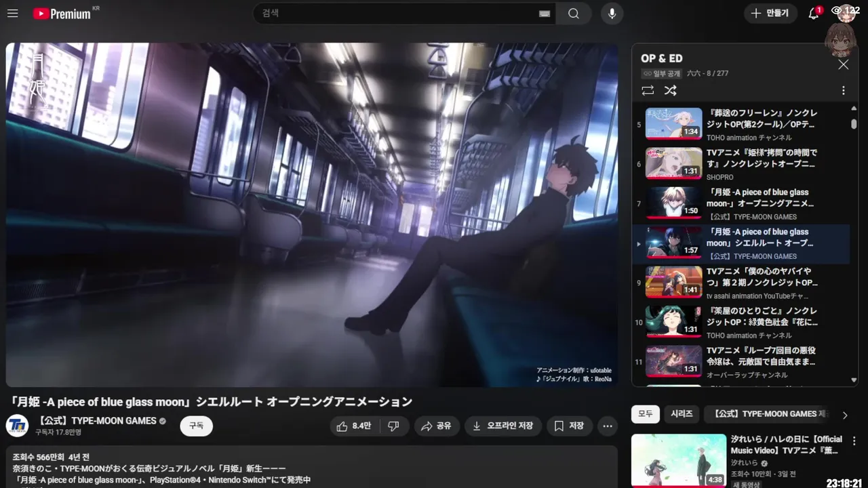The image size is (868, 488).
Task: Select playlist item 7 Tsukihime opening
Action: [741, 203]
